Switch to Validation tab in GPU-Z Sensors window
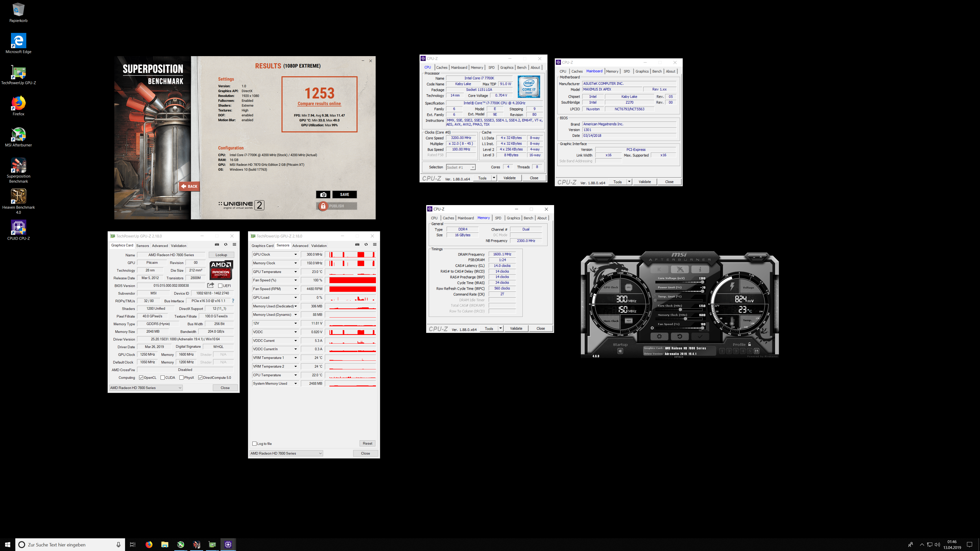This screenshot has height=551, width=980. (x=319, y=246)
